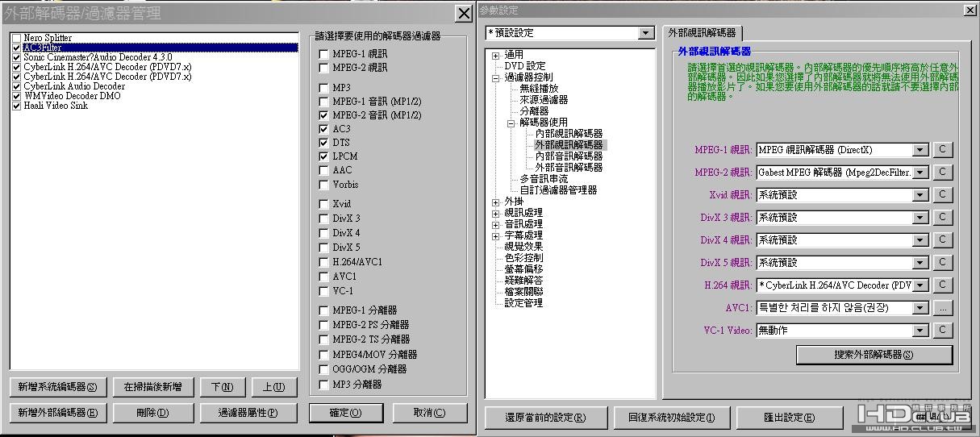Click 在掃描後新增 button

click(152, 387)
